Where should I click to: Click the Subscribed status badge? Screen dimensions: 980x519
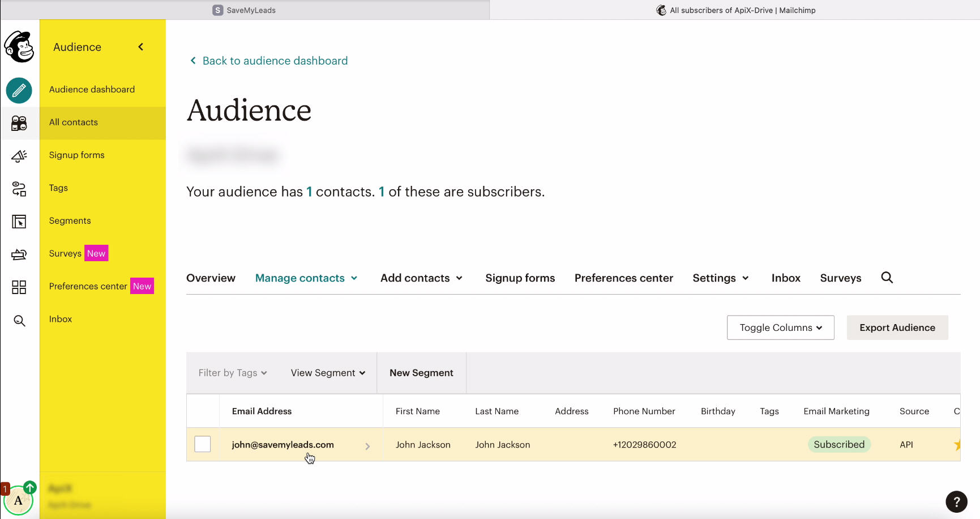tap(839, 444)
